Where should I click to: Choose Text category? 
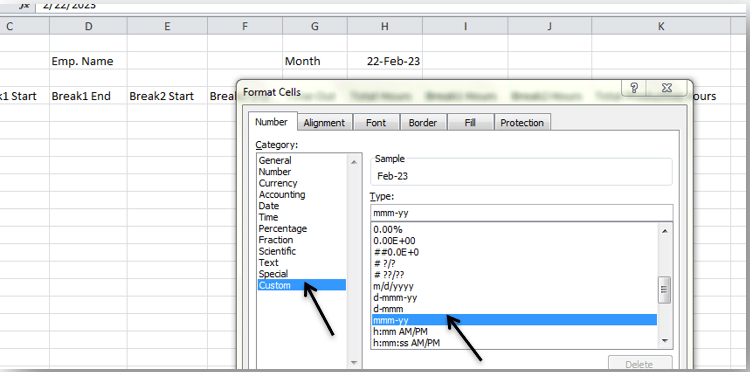pos(301,263)
